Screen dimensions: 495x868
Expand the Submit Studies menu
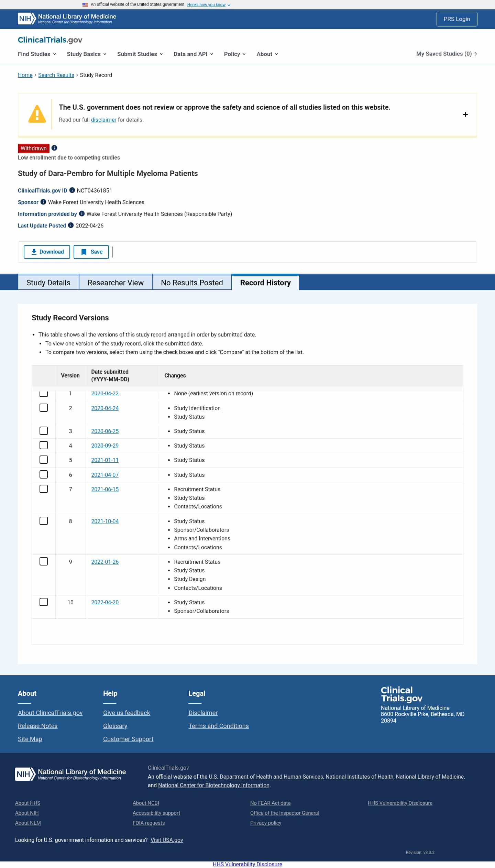point(140,54)
